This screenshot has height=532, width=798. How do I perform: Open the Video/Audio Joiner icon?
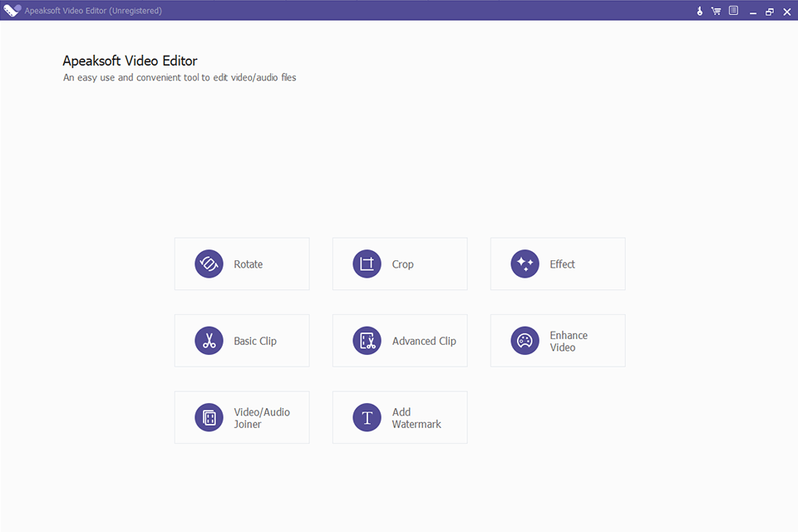point(209,417)
